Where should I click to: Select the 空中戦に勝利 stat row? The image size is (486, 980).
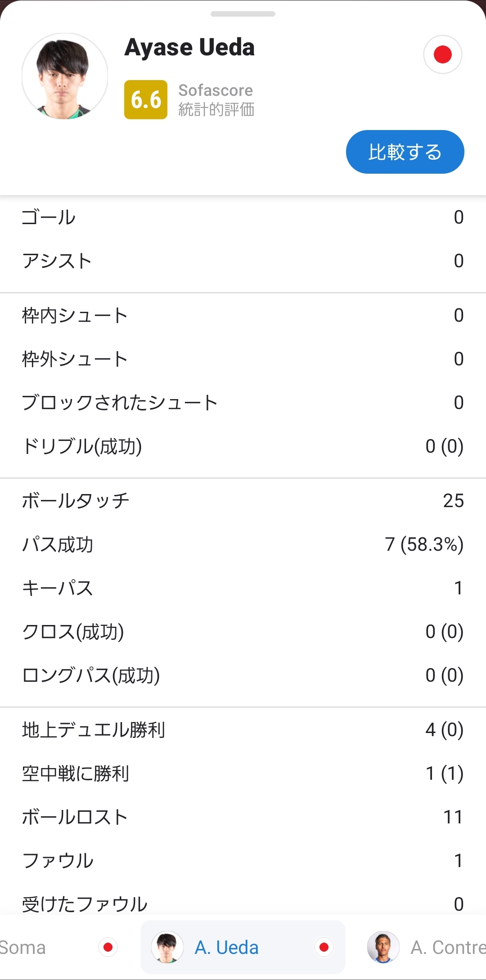pos(243,773)
